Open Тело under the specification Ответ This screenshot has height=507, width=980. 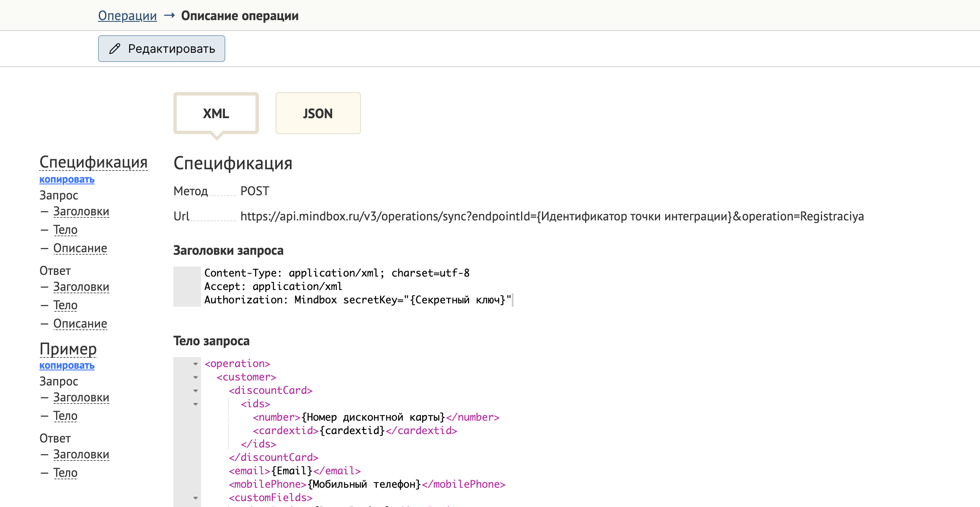point(65,305)
